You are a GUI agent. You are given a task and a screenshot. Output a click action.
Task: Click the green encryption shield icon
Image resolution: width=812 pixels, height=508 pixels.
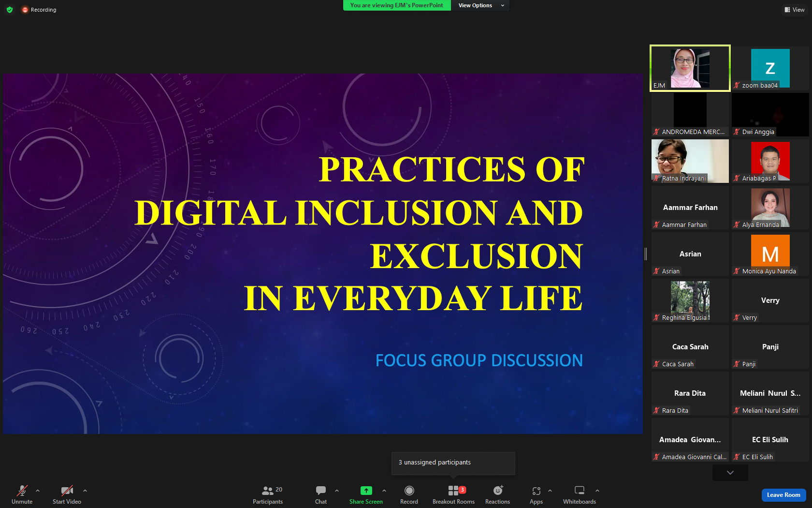10,10
